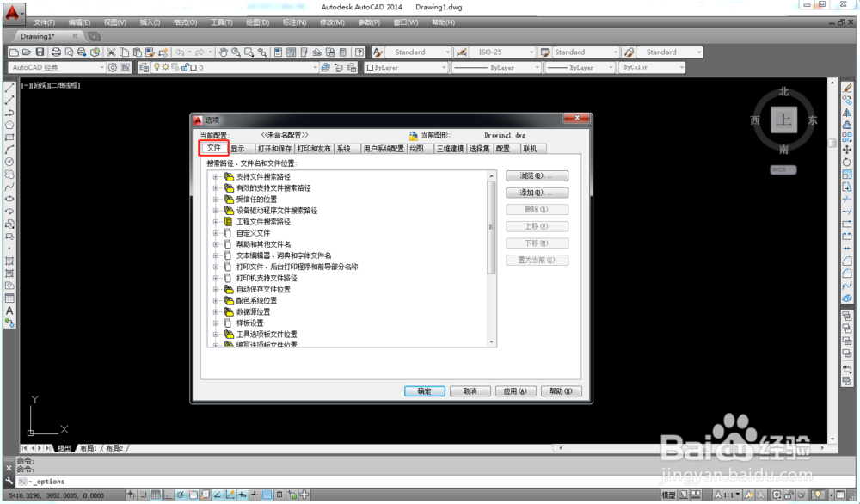860x504 pixels.
Task: Select the 工程文件搜索路径 tree row
Action: click(263, 222)
